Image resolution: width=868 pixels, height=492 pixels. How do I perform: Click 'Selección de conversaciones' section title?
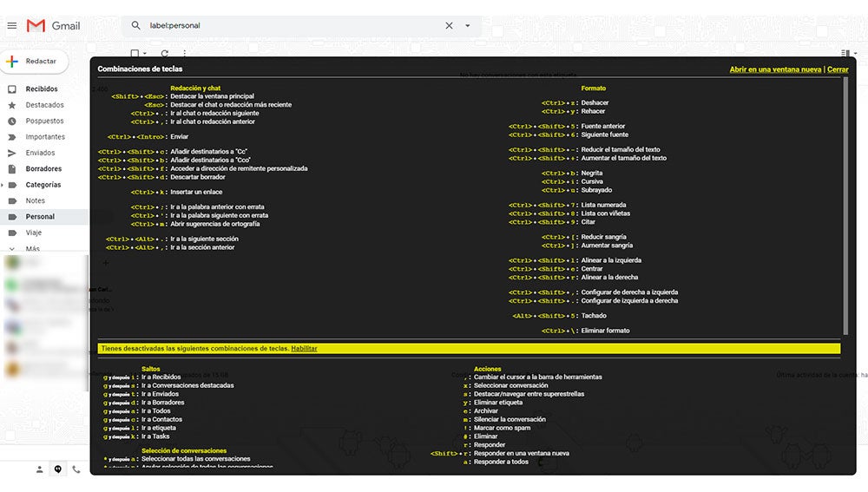(x=184, y=450)
